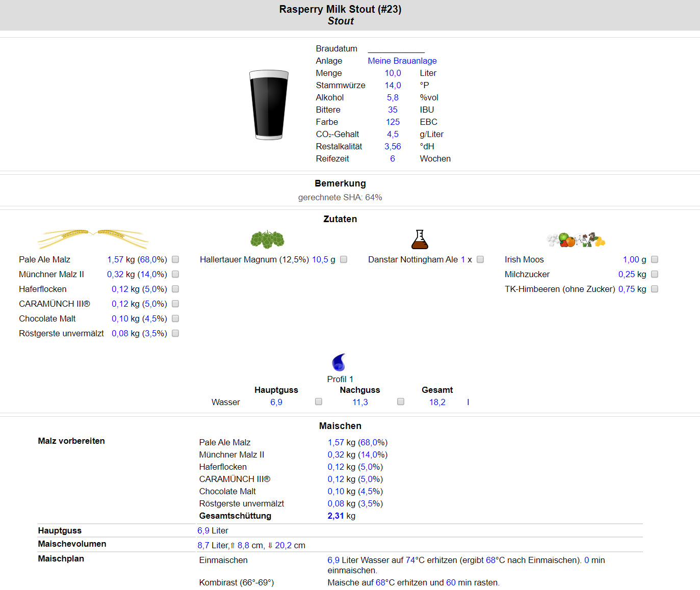Click the Rasperry Milk Stout title
The height and width of the screenshot is (590, 700).
pos(340,9)
